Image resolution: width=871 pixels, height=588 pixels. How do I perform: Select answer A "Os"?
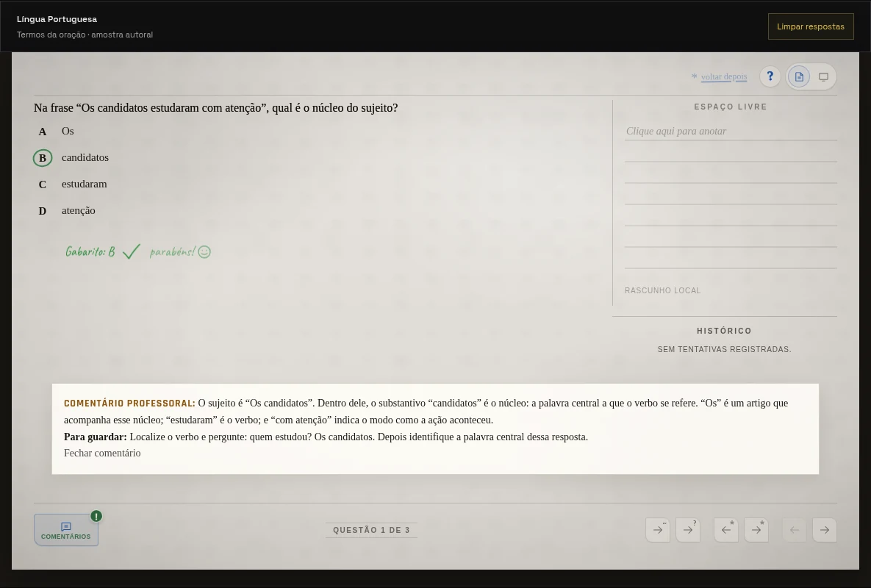pyautogui.click(x=56, y=132)
